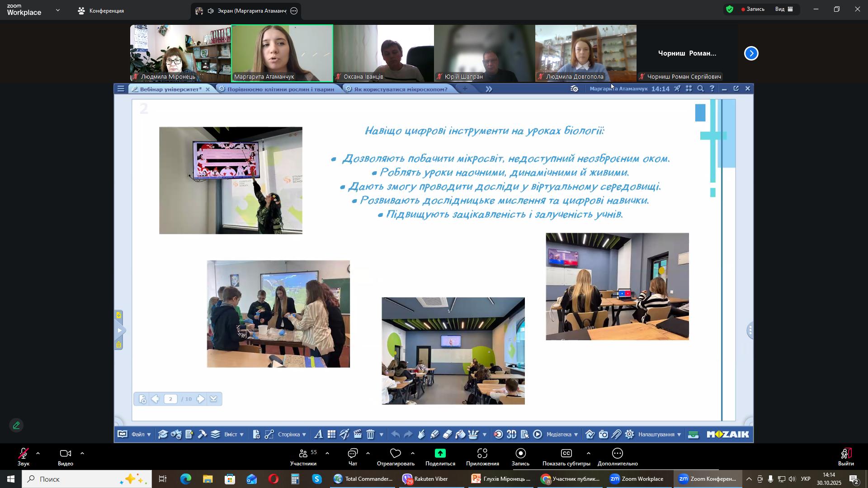Unmute microphone with the Звук button
The image size is (868, 488).
click(x=23, y=456)
